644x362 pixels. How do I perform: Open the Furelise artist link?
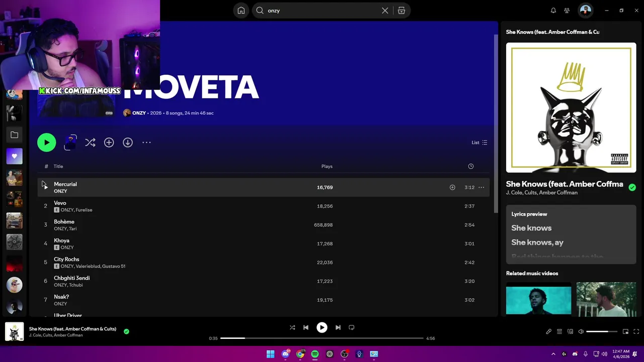pos(84,210)
